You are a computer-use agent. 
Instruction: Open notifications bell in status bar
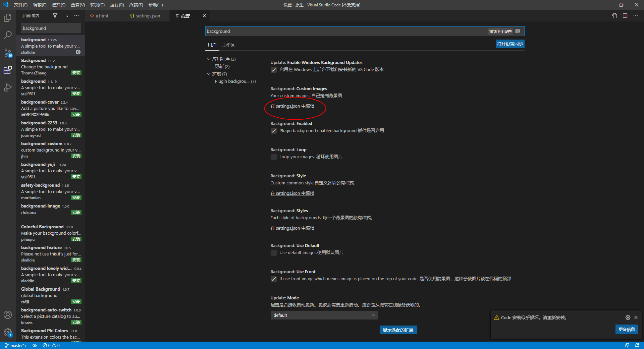(637, 345)
